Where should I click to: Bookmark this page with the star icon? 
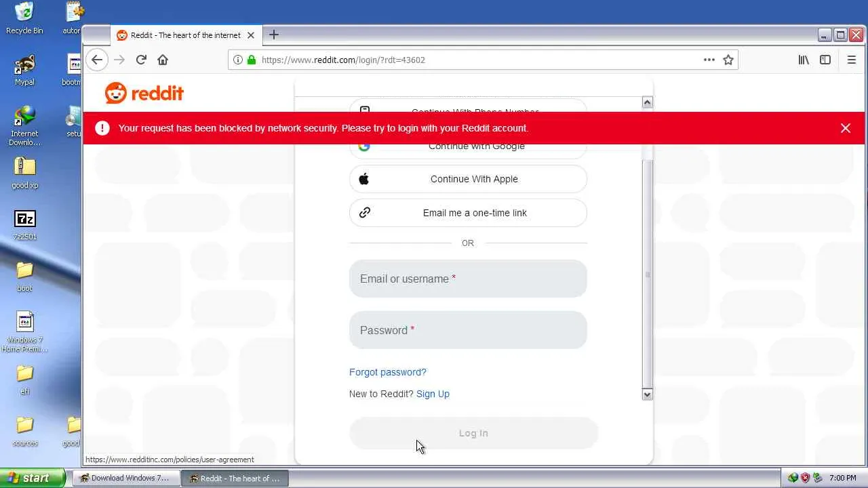tap(728, 60)
